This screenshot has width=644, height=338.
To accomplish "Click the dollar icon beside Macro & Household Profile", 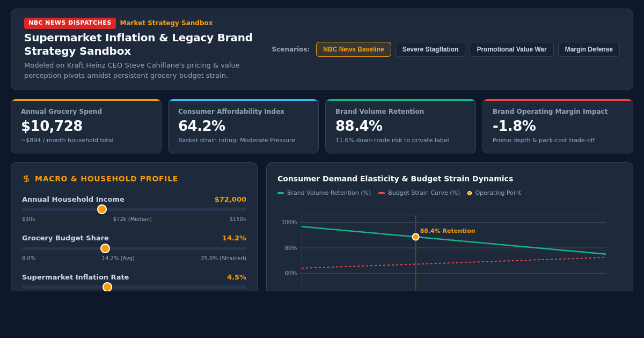I will tap(26, 179).
